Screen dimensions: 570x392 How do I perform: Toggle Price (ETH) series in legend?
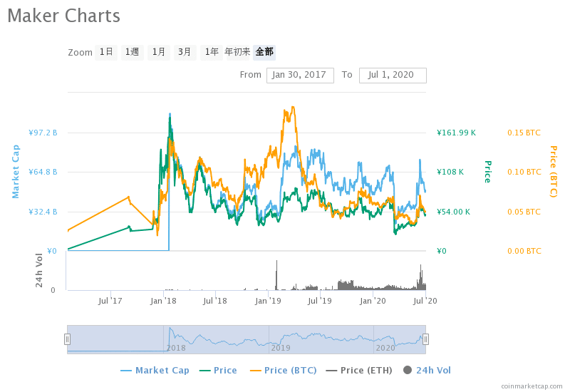[360, 371]
